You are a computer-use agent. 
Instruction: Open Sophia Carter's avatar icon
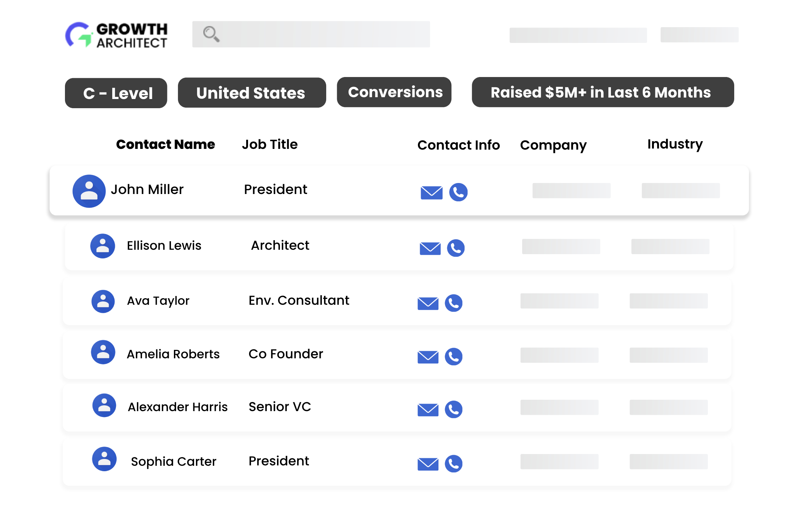[x=104, y=459]
